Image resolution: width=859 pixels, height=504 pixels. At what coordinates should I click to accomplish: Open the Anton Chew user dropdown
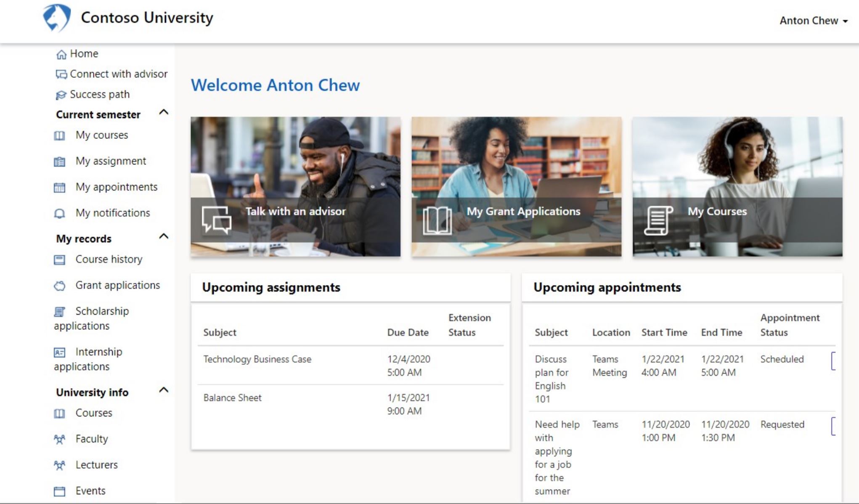813,21
